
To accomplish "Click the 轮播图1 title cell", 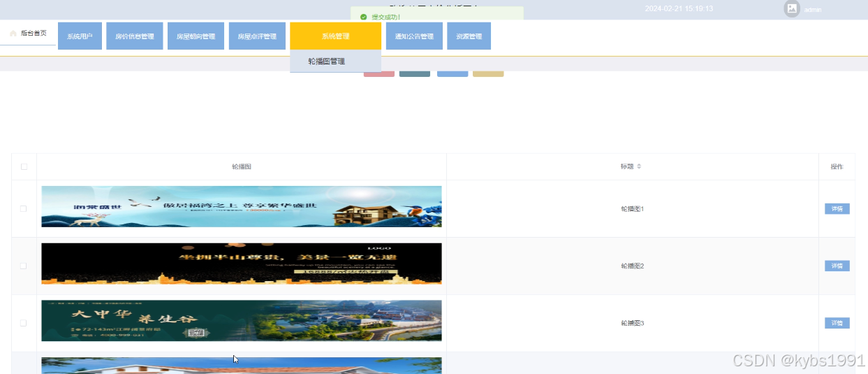I will (633, 208).
